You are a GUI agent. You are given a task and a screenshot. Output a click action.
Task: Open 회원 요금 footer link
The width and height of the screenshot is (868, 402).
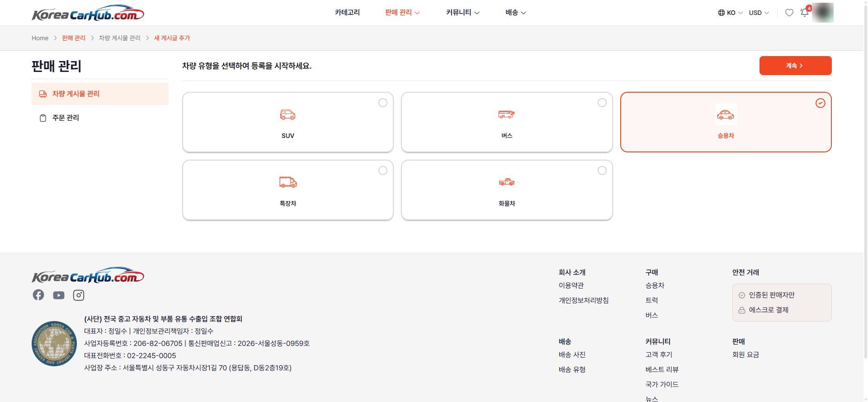coord(745,355)
